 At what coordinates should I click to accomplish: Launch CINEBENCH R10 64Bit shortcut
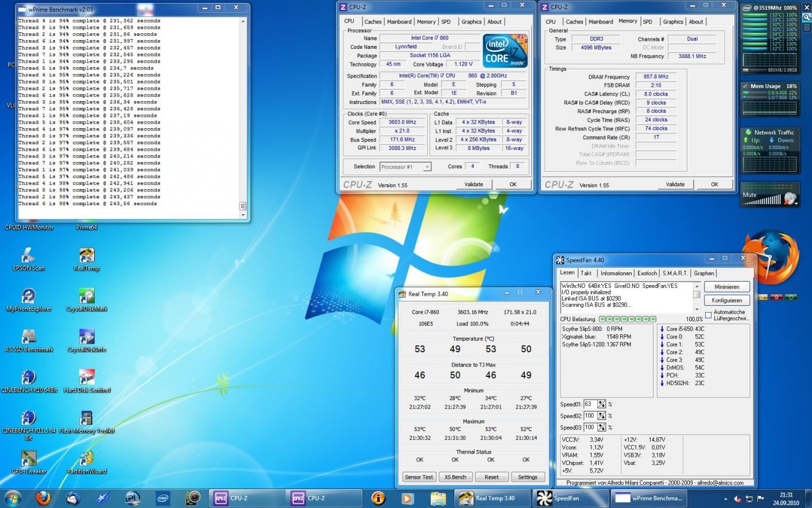[29, 382]
